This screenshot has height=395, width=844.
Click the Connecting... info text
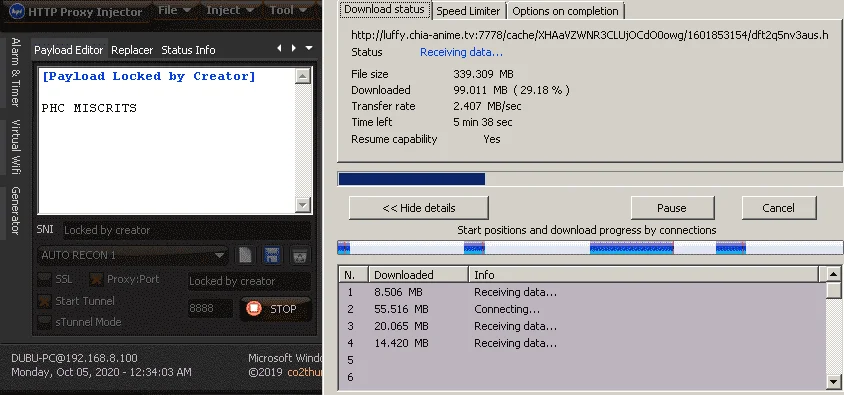(x=507, y=309)
